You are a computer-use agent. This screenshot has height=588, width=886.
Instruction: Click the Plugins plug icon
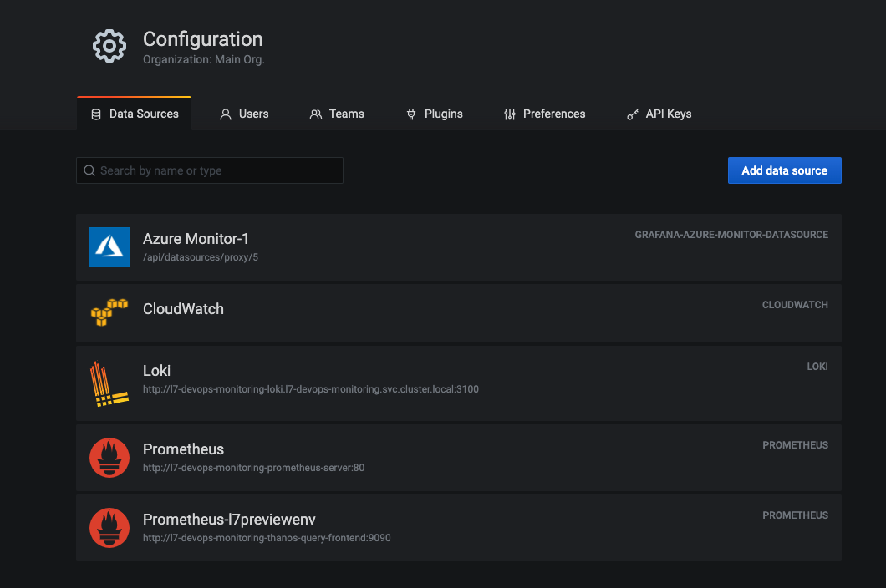pos(411,114)
